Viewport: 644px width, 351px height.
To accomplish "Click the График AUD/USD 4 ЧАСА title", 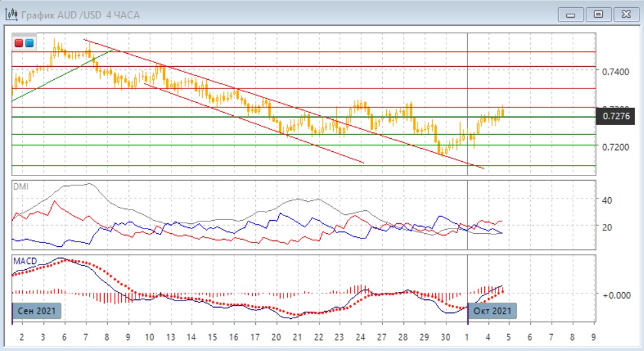I will (x=81, y=14).
